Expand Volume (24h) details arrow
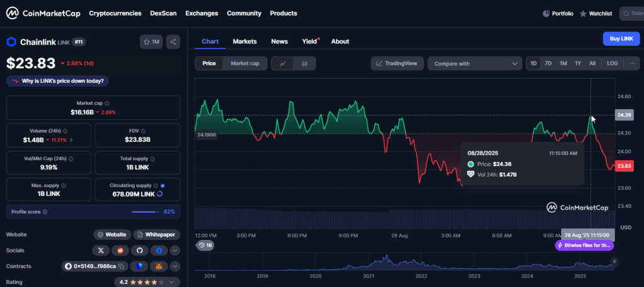Viewport: 644px width, 287px height. pos(72,140)
